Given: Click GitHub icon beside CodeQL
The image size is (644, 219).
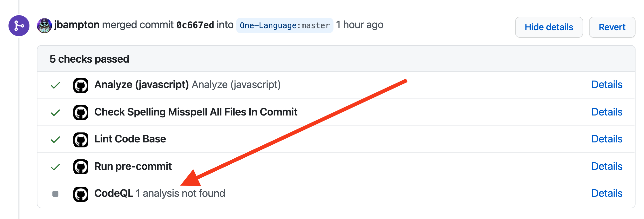Looking at the screenshot, I should coord(81,194).
